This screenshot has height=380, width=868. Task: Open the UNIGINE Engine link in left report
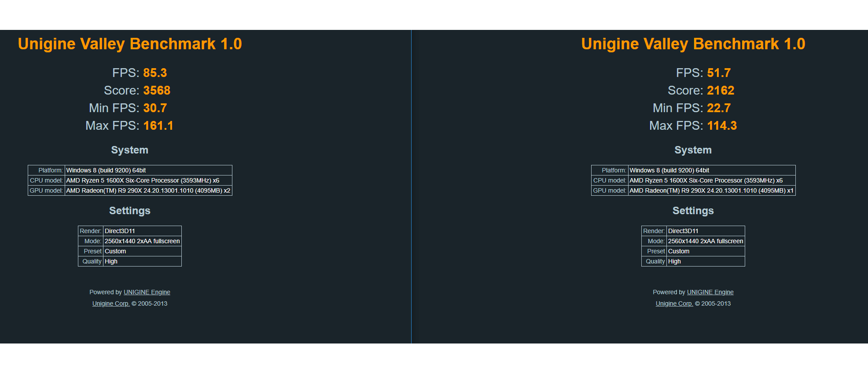coord(147,292)
